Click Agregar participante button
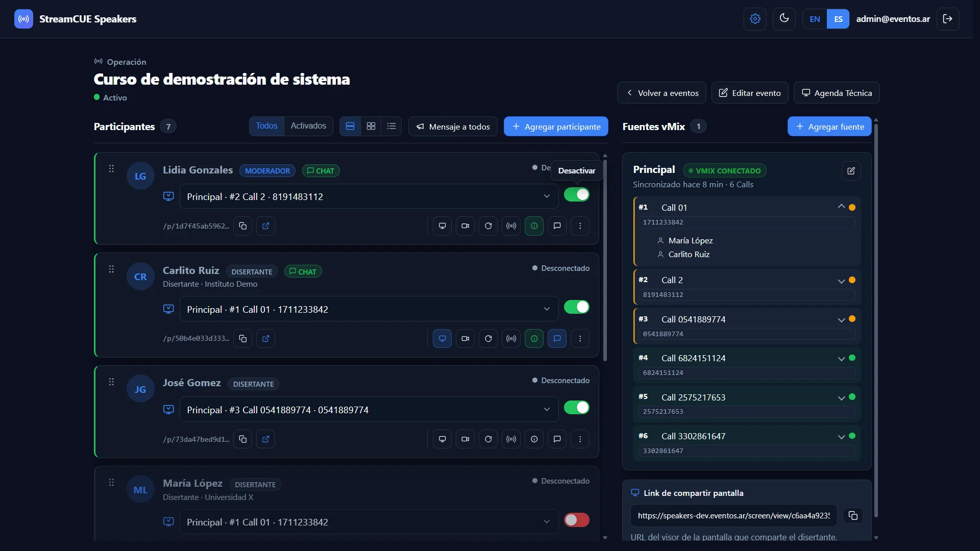The image size is (980, 551). pyautogui.click(x=556, y=127)
